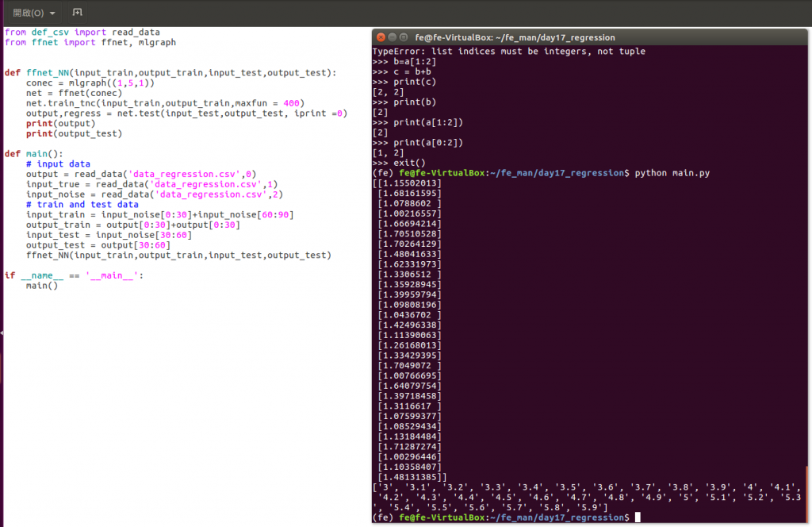812x527 pixels.
Task: Click the ffnet_NN call line inside main()
Action: [178, 255]
